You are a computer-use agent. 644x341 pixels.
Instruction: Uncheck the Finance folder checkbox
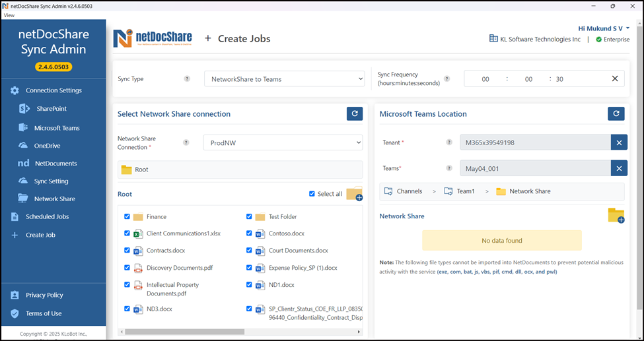[127, 216]
